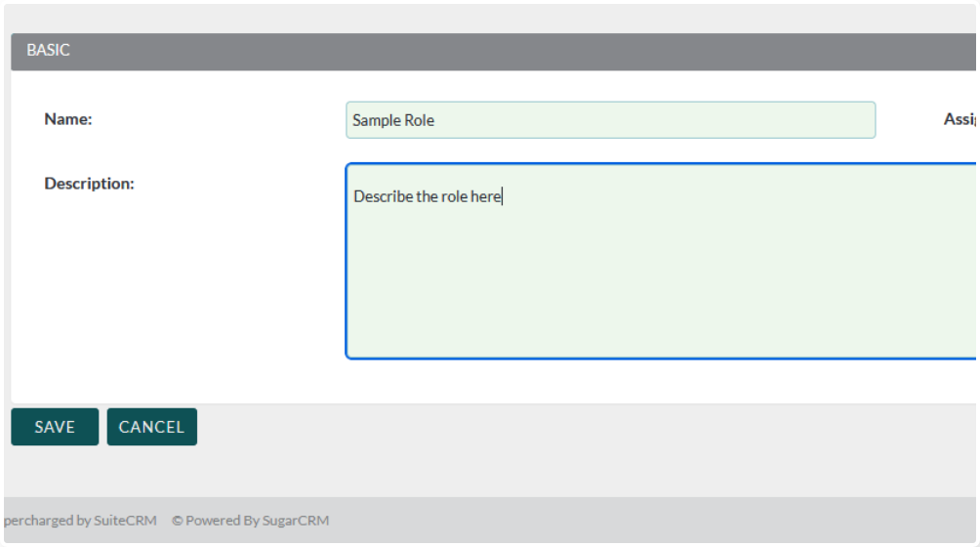980x547 pixels.
Task: Click the word "Role" in Name field
Action: pyautogui.click(x=420, y=120)
